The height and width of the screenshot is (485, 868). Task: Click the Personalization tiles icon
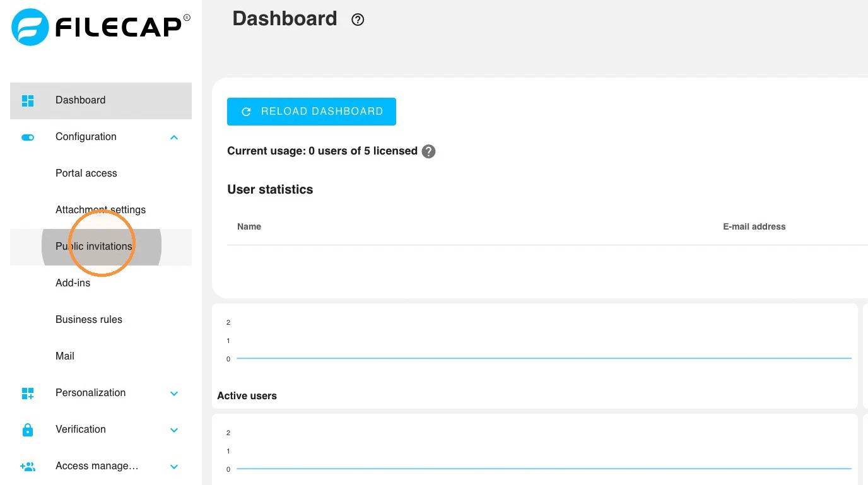[28, 393]
